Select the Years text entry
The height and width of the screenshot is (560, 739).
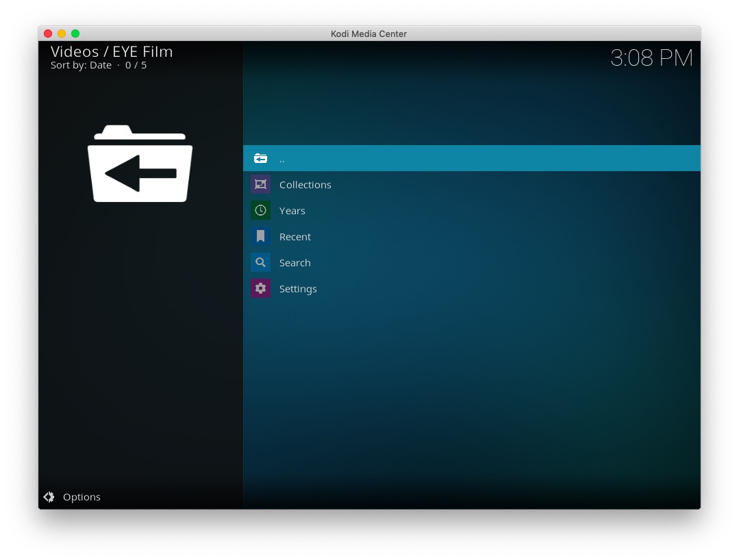click(x=292, y=211)
